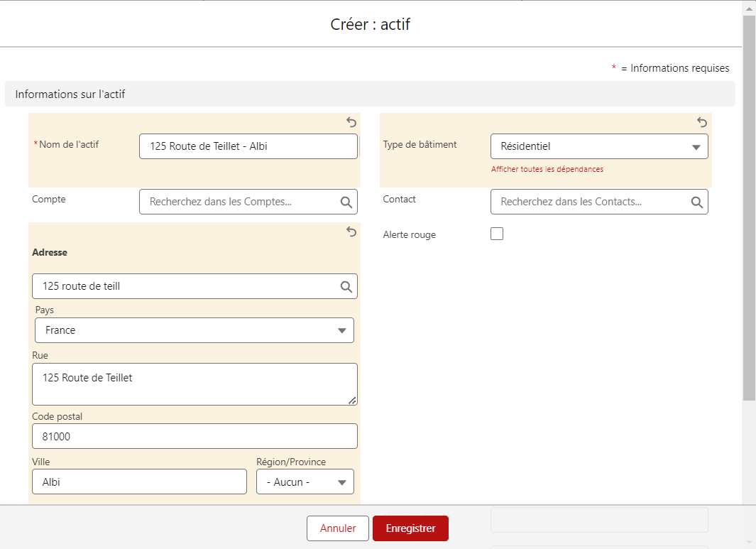Click the Rue textarea resize handle
The height and width of the screenshot is (549, 756).
pos(353,401)
